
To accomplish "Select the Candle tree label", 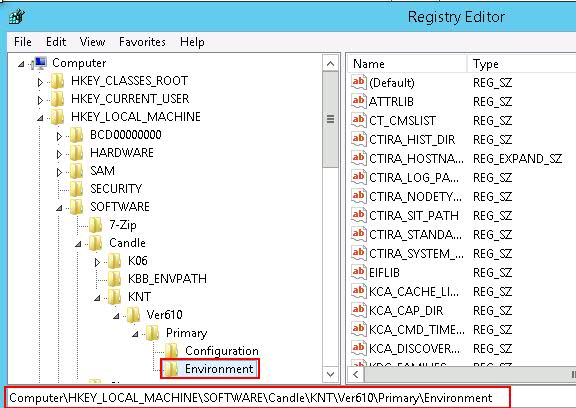I will click(127, 243).
